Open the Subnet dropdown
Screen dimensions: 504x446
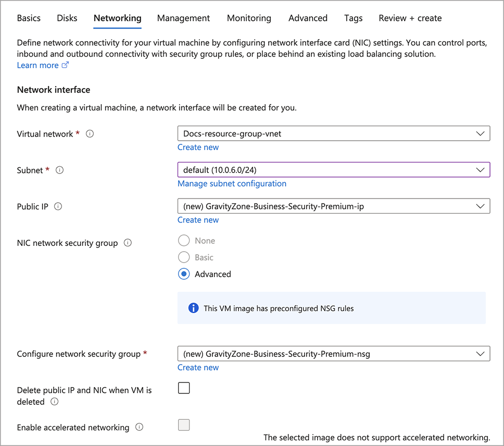coord(333,170)
